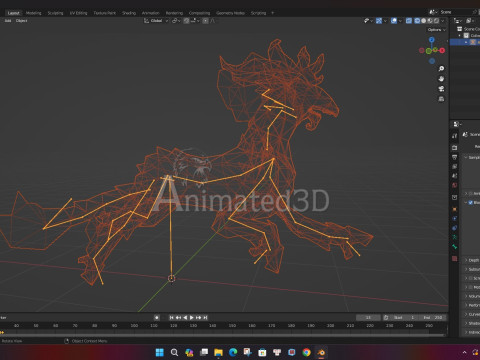Open the Add menu in viewport header
480x360 pixels.
pyautogui.click(x=8, y=21)
